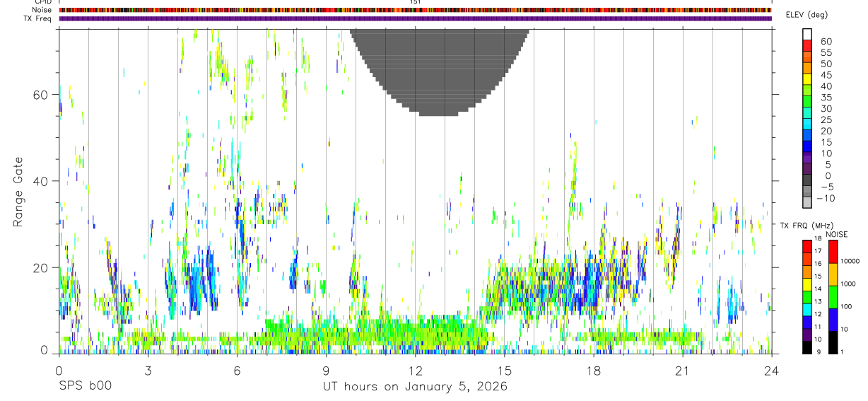Viewport: 868px width, 401px height.
Task: Click the 'UT hours on January 5, 2026' label
Action: click(x=415, y=387)
